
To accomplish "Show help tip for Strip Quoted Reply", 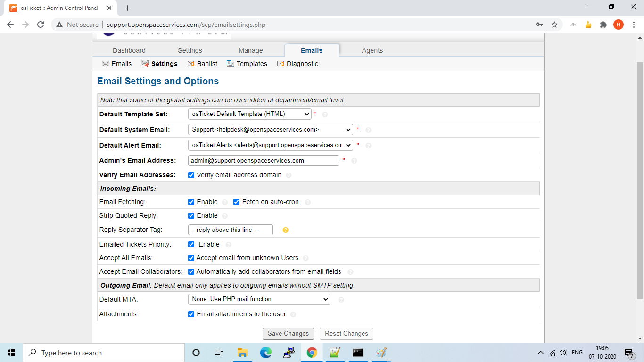I will tap(225, 216).
